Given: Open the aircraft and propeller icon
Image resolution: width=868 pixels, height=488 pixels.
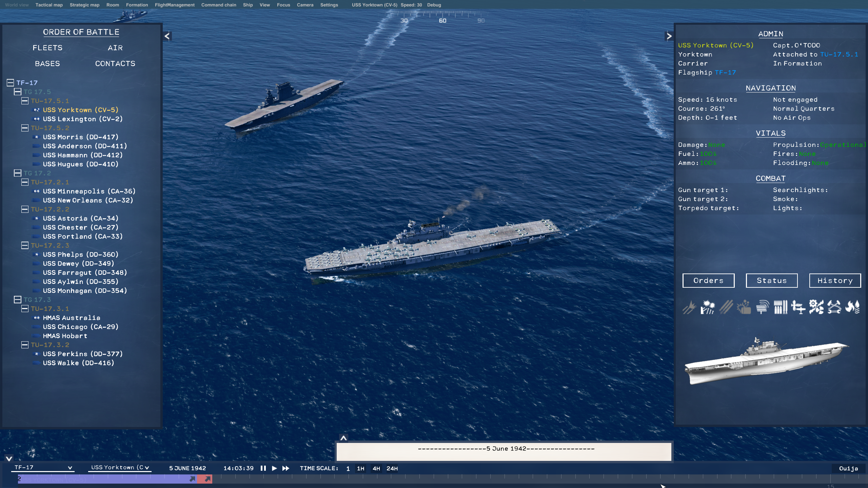Looking at the screenshot, I should [x=798, y=307].
